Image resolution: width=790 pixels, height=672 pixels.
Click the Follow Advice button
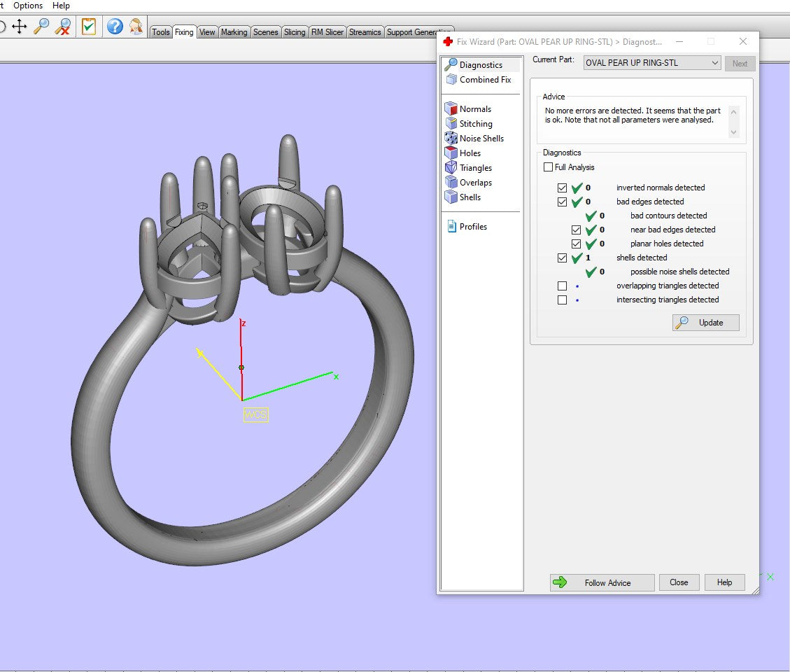[601, 582]
